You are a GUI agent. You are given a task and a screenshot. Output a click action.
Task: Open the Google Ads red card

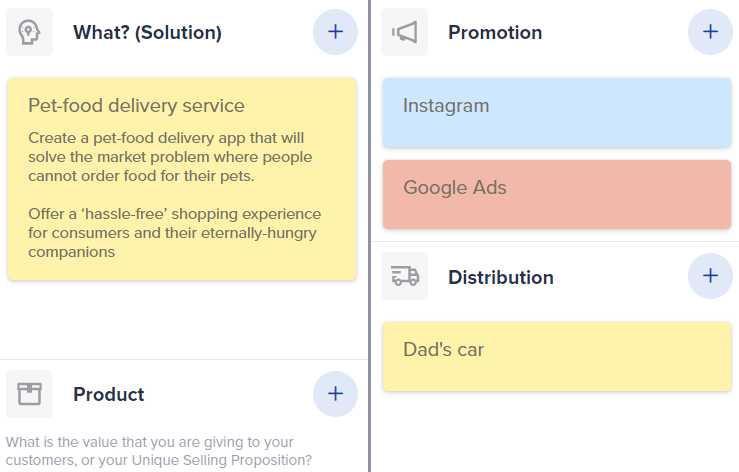pyautogui.click(x=557, y=194)
